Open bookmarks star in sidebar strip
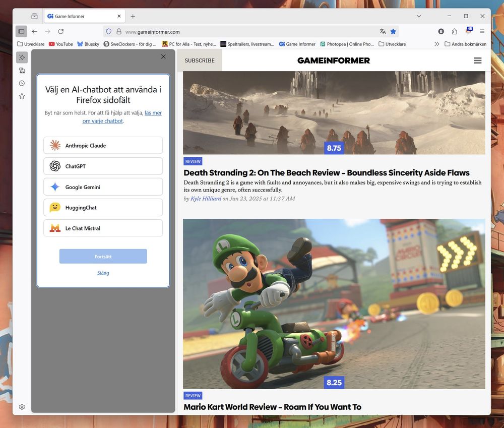504x428 pixels. coord(22,96)
